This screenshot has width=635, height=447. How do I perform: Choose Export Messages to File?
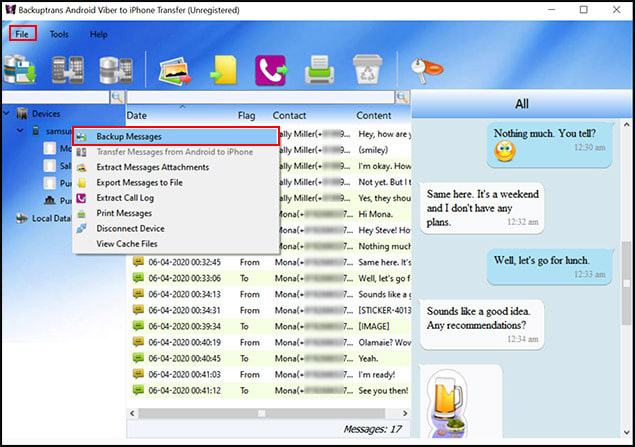(x=139, y=182)
